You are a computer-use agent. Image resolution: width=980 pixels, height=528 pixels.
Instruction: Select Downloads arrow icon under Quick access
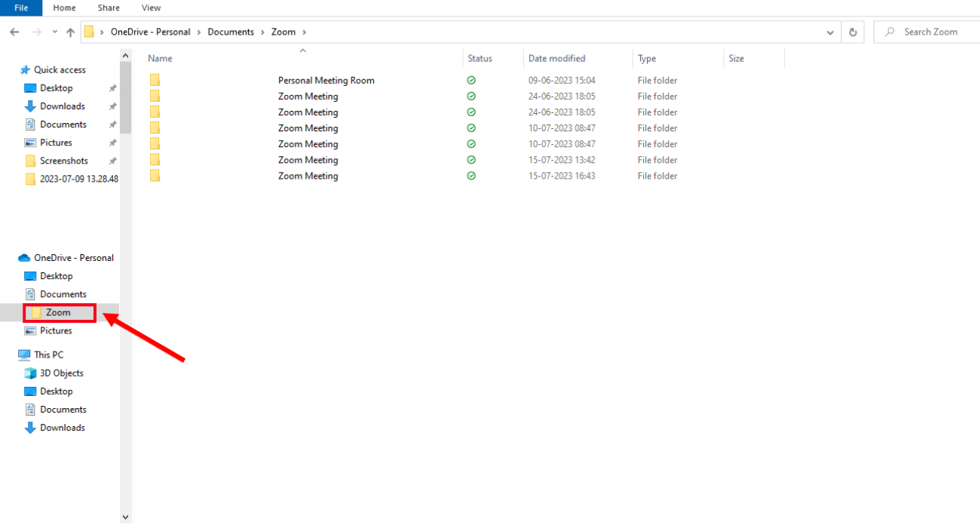coord(30,106)
